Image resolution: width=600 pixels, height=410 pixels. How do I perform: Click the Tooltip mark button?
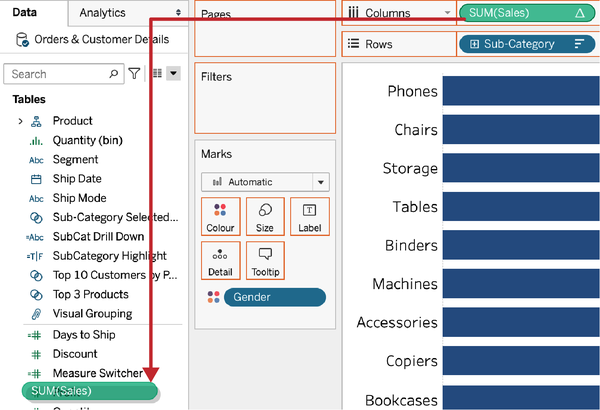tap(265, 260)
